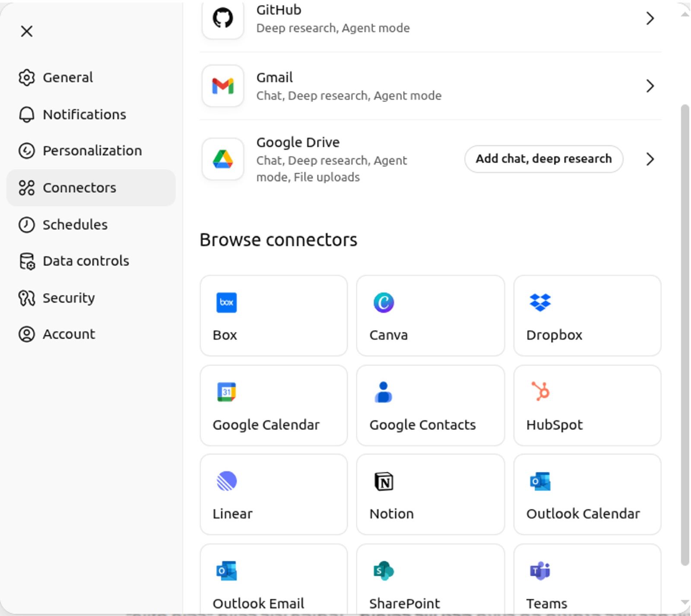The height and width of the screenshot is (616, 691).
Task: Open the Data controls tab
Action: [91, 261]
